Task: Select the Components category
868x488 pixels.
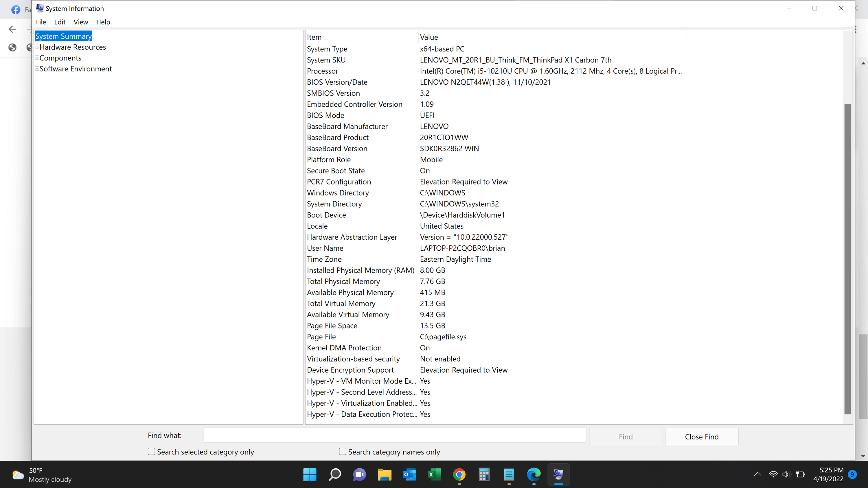Action: point(60,58)
